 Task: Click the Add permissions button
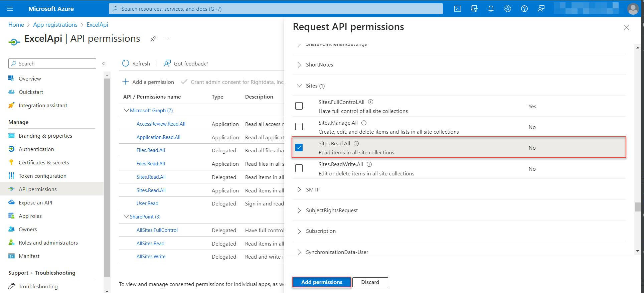pyautogui.click(x=322, y=282)
